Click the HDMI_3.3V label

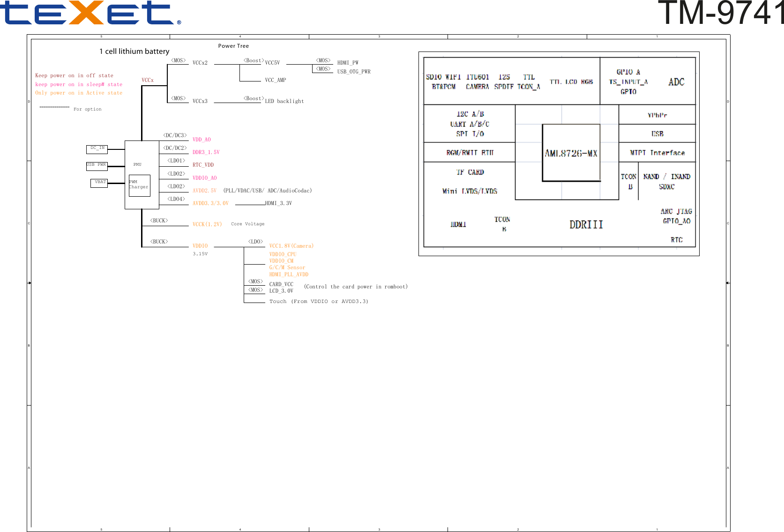pyautogui.click(x=278, y=203)
